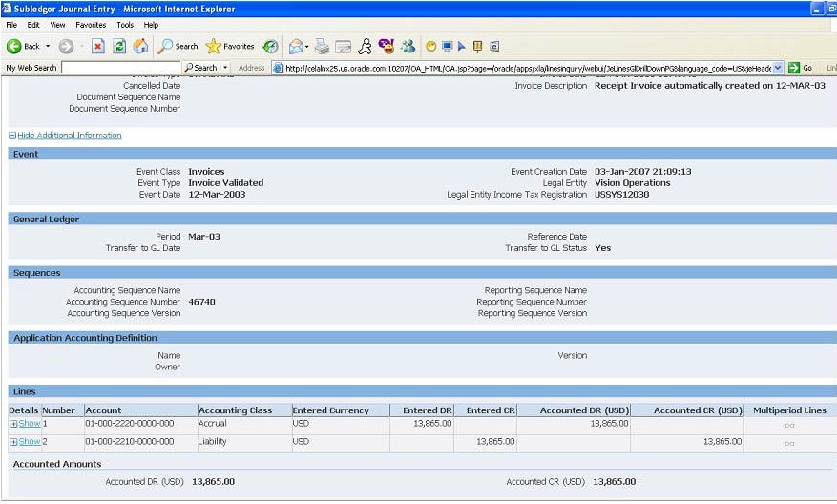
Task: Open dropdown next to My Web Search button
Action: [x=225, y=68]
